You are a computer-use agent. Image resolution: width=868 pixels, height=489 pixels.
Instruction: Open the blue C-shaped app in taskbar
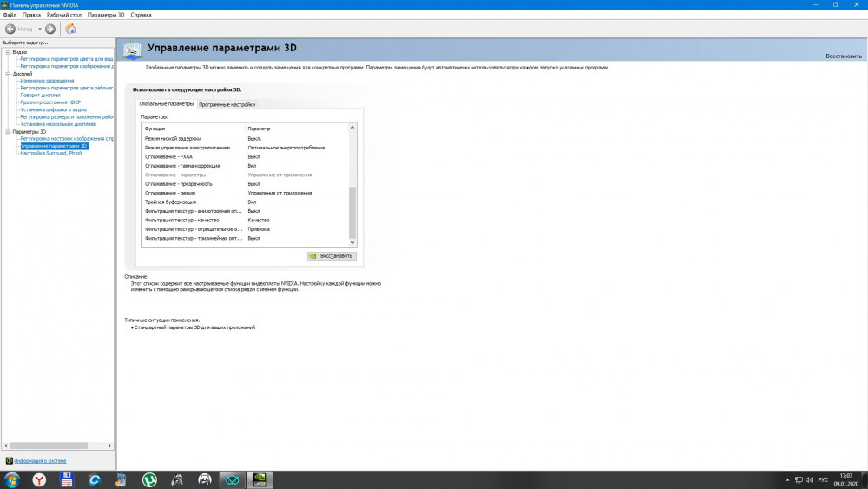[94, 479]
